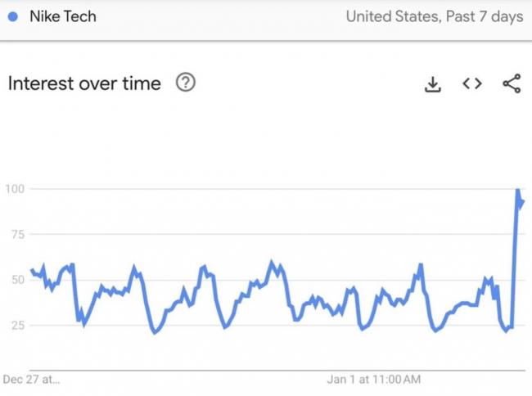Click the United States, Past 7 days text
Viewport: 532px width, 396px height.
434,16
